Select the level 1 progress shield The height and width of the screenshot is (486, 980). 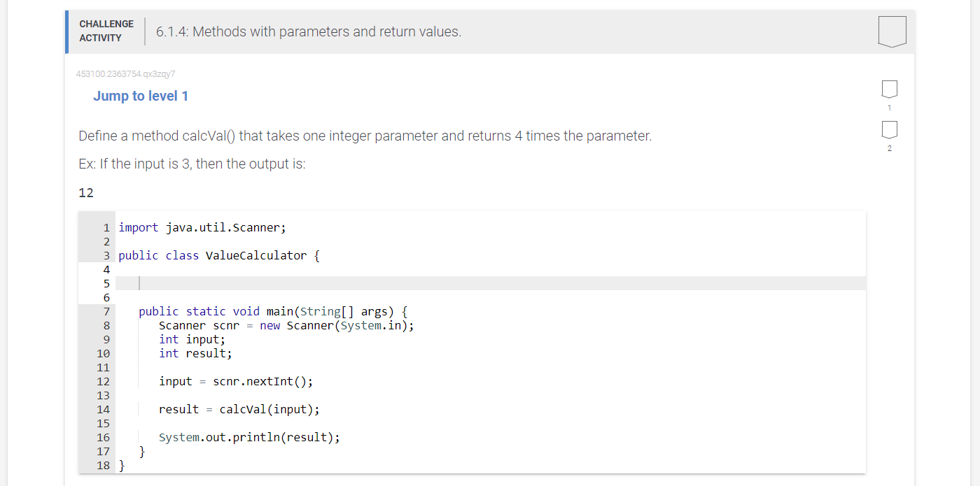coord(889,90)
